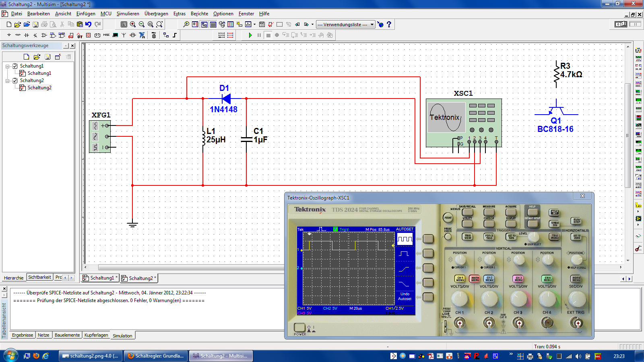
Task: Click the Stop simulation square button
Action: 268,35
